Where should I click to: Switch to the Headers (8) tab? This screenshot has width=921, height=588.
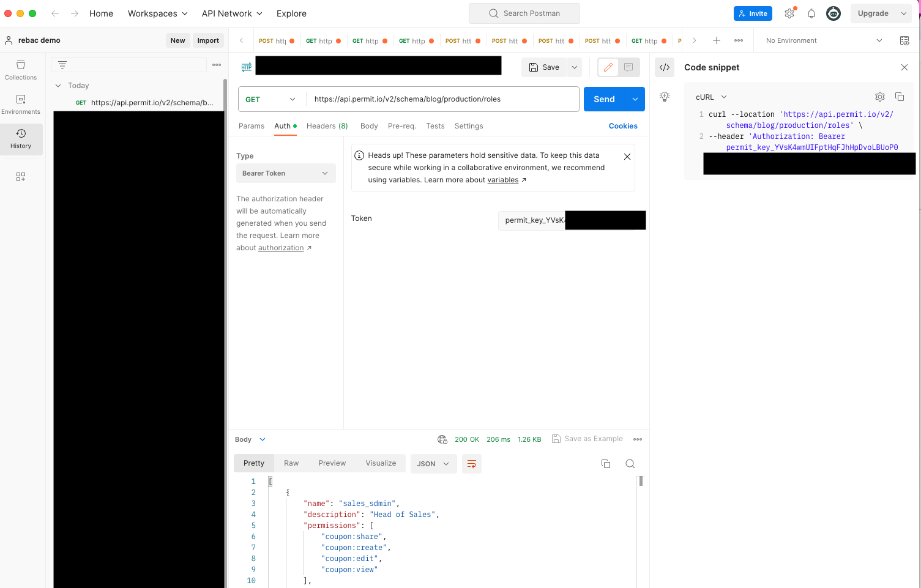click(x=327, y=126)
